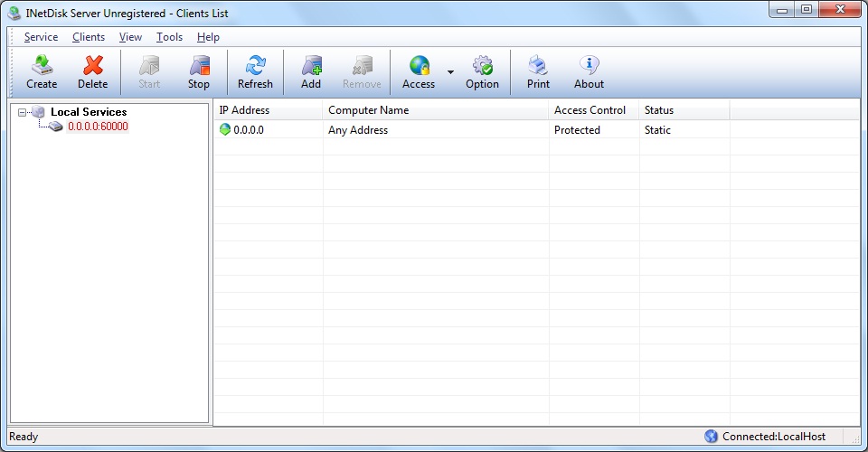The width and height of the screenshot is (868, 452).
Task: Click the 'Protected' access control cell
Action: pos(578,130)
